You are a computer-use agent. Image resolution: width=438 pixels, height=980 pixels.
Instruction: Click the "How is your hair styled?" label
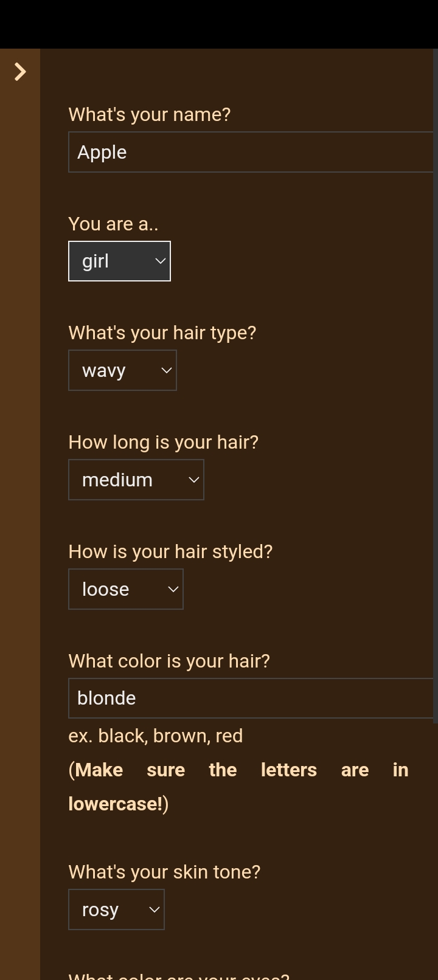click(x=170, y=551)
